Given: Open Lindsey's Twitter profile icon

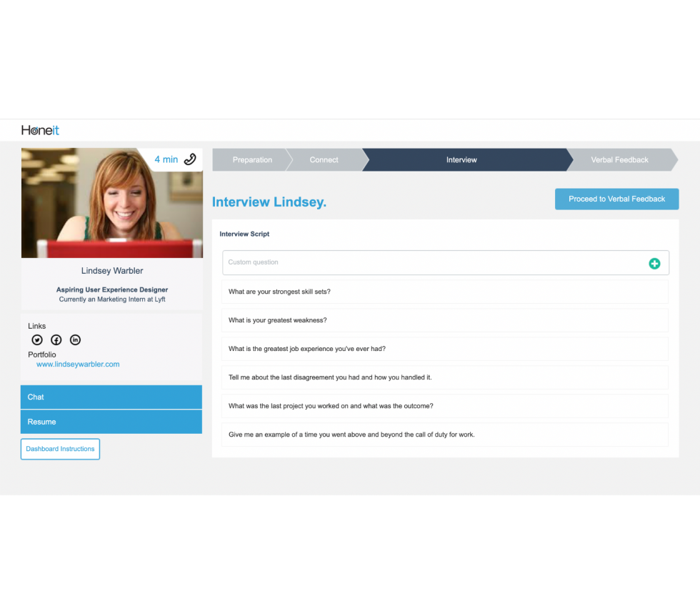Looking at the screenshot, I should point(36,340).
